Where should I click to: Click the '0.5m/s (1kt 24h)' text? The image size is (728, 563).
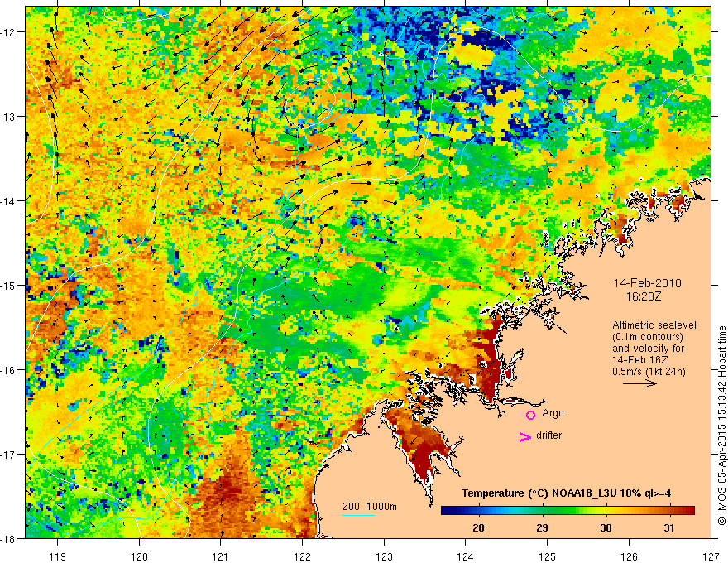point(649,372)
